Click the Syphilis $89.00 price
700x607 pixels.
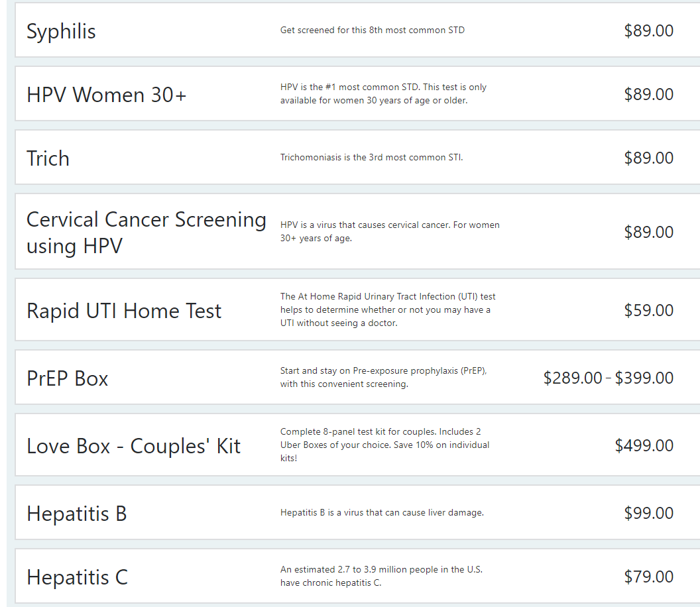point(648,30)
